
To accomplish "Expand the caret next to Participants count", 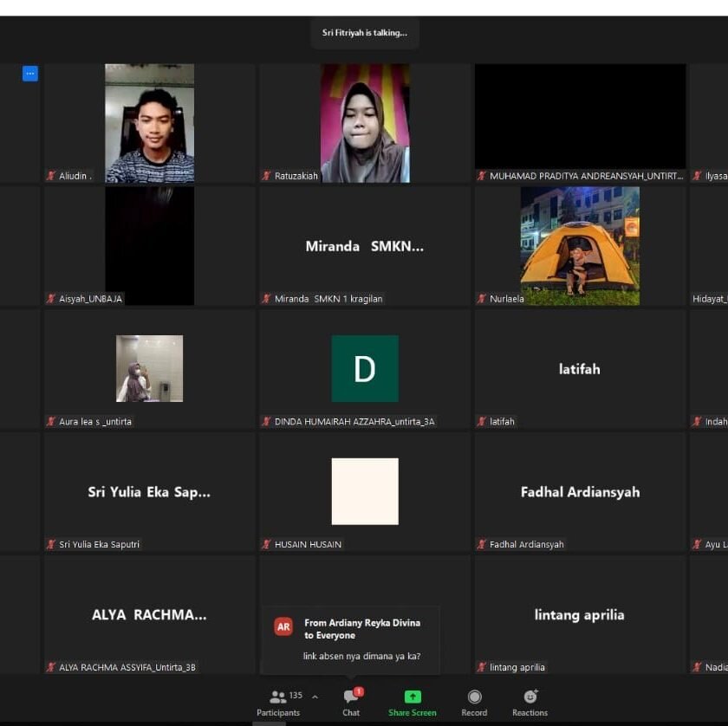I will (x=315, y=697).
